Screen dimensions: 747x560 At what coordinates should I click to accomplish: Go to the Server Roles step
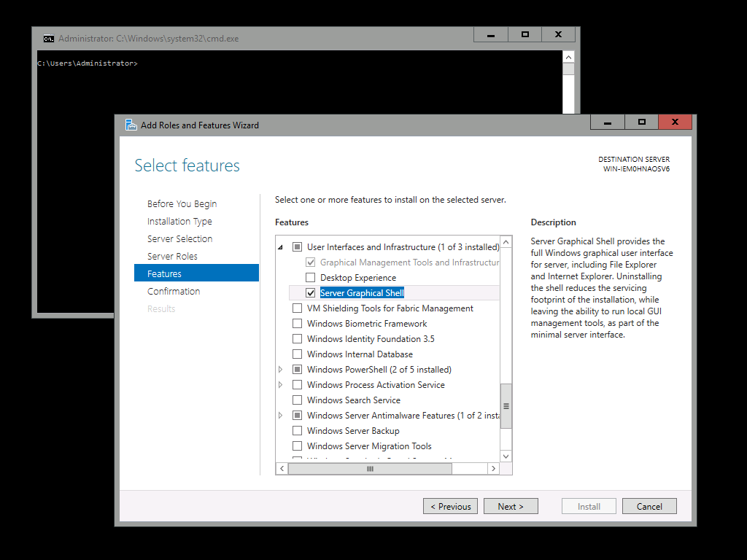[x=172, y=256]
